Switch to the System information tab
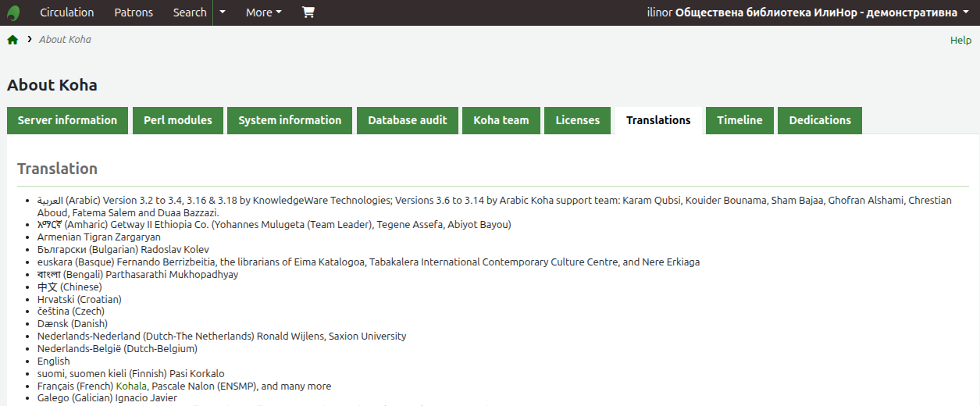 click(x=290, y=120)
